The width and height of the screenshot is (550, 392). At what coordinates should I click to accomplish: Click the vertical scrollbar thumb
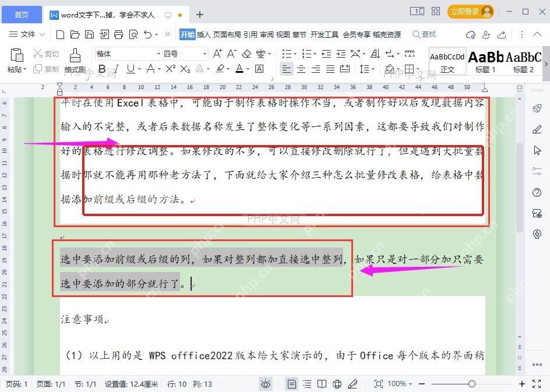click(x=520, y=188)
